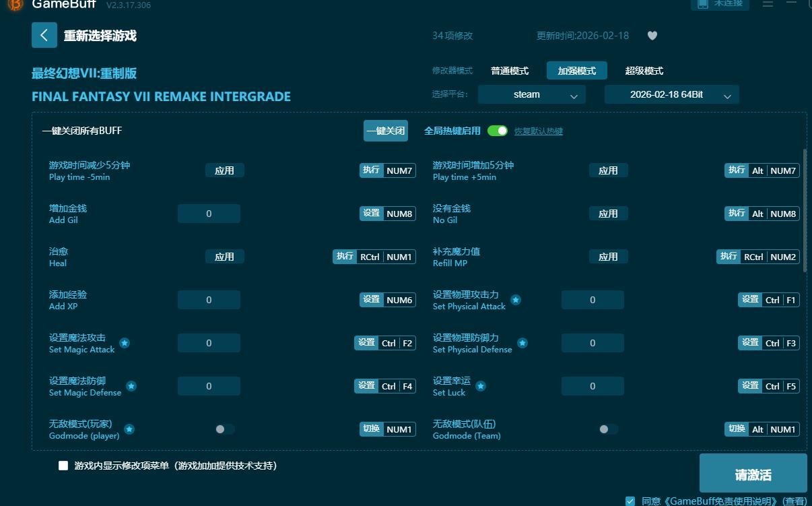Click the back arrow to reselect game
Screen dimensions: 812x506
point(44,35)
